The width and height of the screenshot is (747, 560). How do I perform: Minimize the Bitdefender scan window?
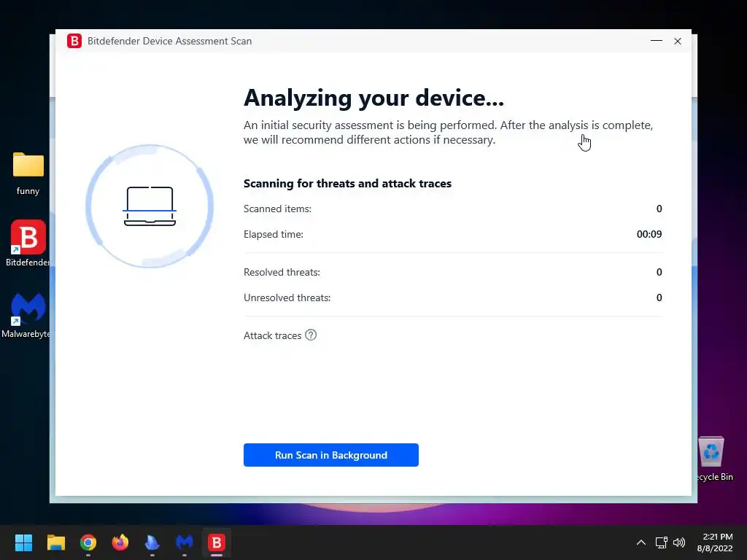click(657, 41)
